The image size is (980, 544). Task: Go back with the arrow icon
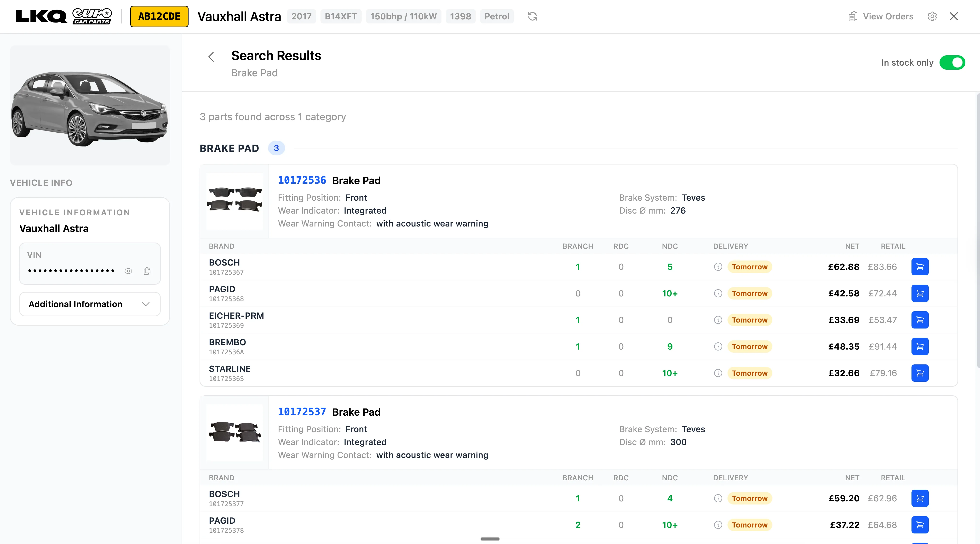click(x=212, y=57)
